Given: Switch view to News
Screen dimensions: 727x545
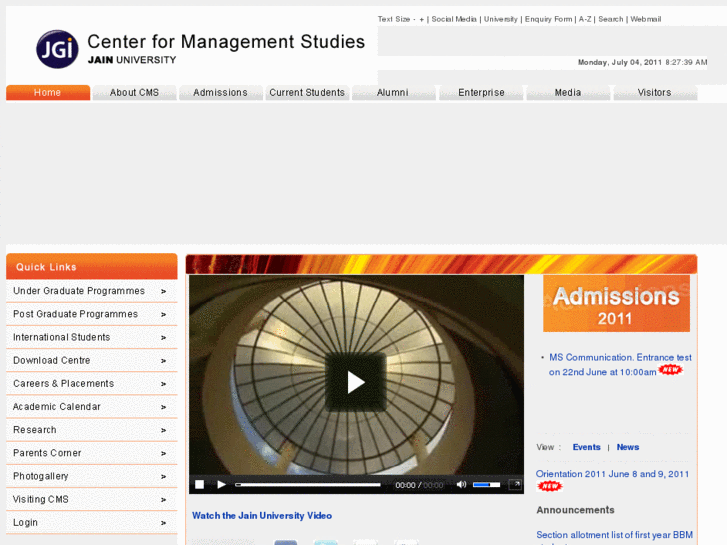Looking at the screenshot, I should click(628, 447).
